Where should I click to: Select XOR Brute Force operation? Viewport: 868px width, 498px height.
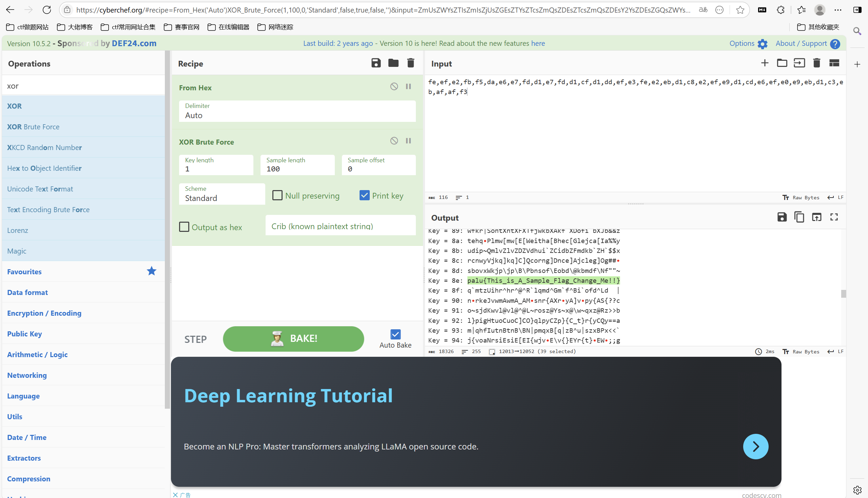pos(83,127)
